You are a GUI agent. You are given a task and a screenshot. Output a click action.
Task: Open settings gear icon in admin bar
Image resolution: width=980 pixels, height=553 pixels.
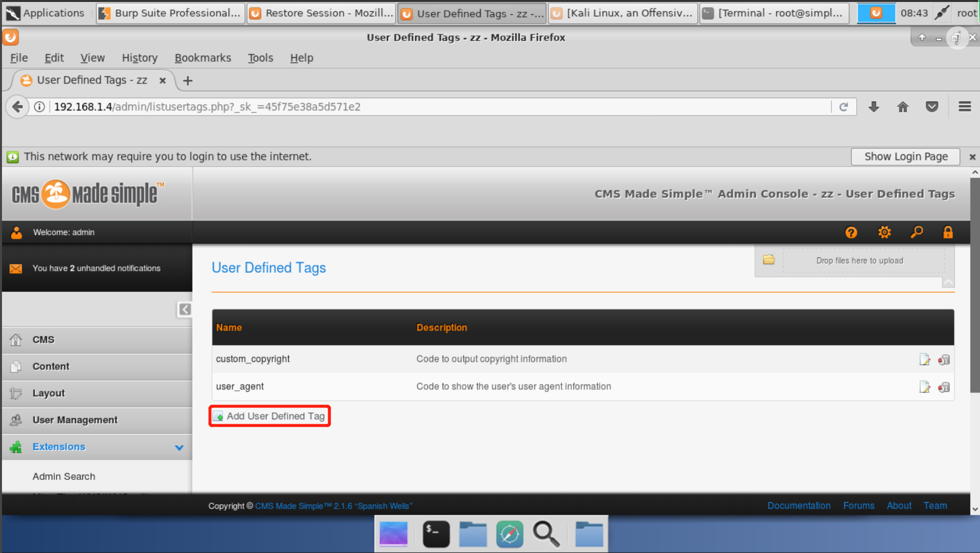coord(884,232)
